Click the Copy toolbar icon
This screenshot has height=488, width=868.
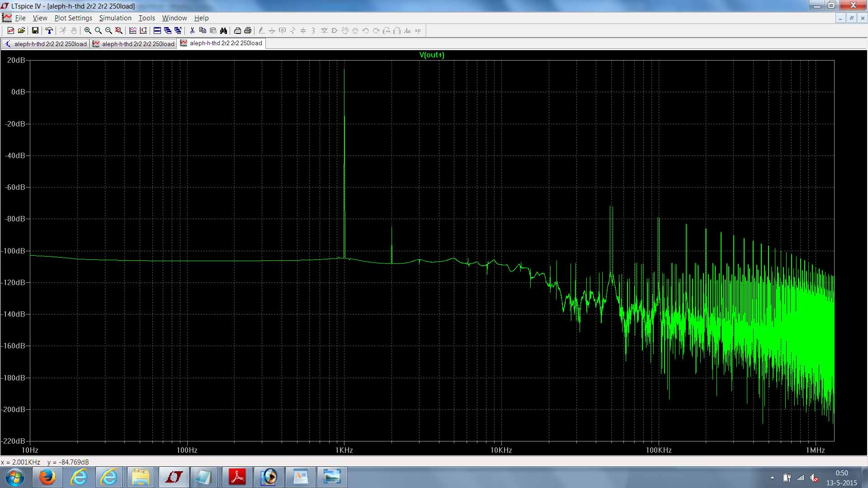click(203, 31)
